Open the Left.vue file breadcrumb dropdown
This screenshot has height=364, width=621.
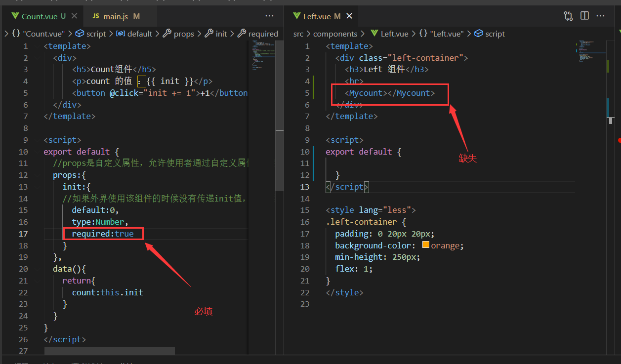point(394,34)
